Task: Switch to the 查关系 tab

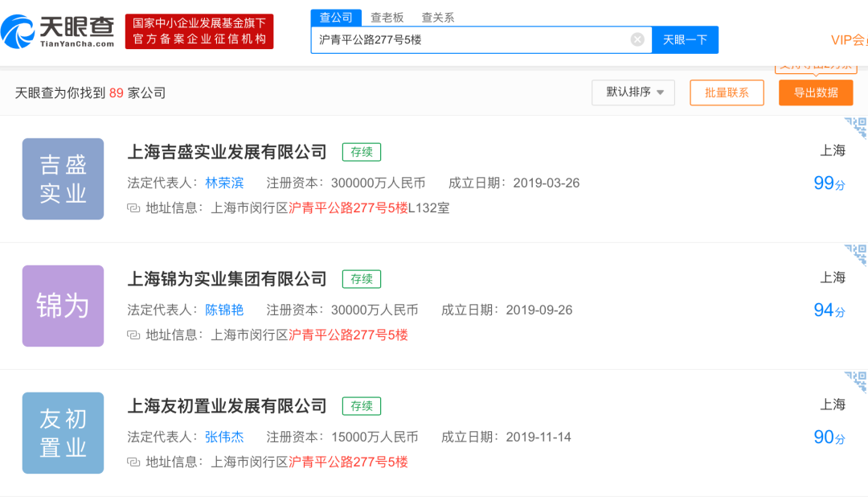Action: click(437, 18)
